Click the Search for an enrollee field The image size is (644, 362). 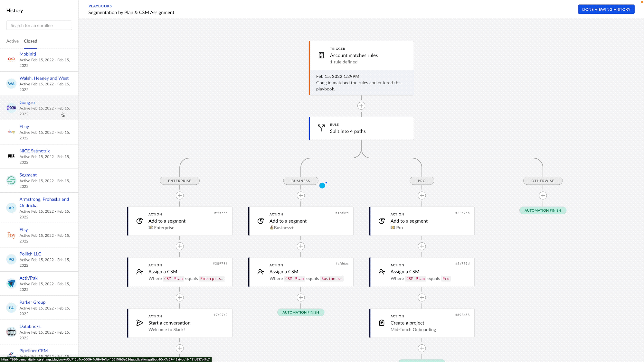[x=39, y=25]
